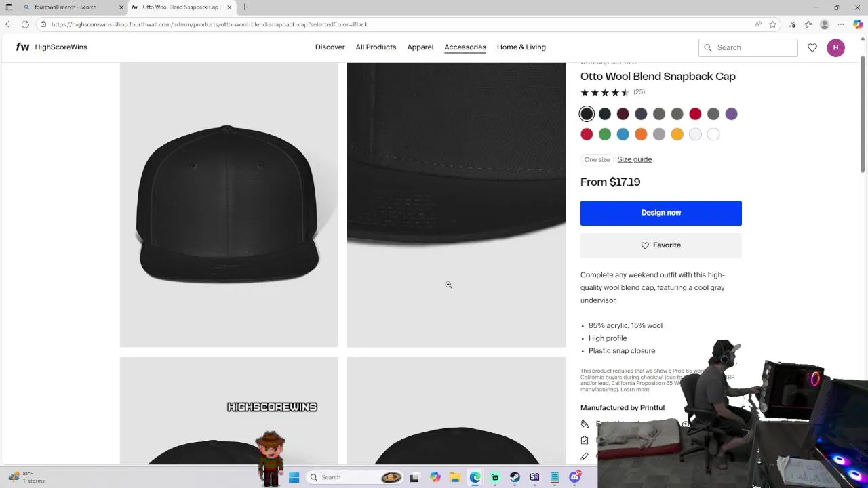
Task: Go back using the browser back arrow
Action: (8, 24)
